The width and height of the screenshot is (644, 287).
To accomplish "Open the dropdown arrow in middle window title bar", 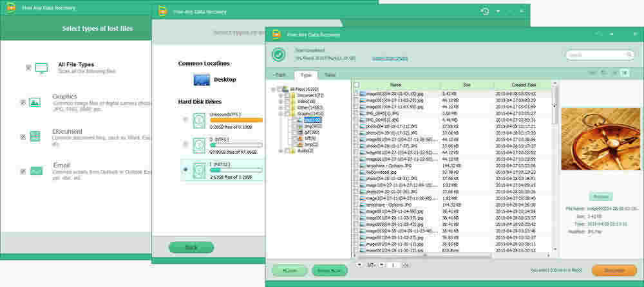I will [498, 12].
